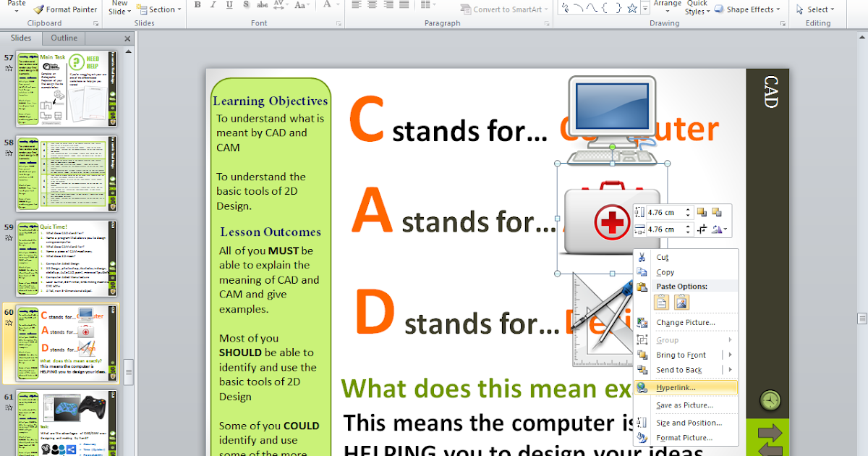Viewport: 868px width, 456px height.
Task: Open Quick Styles for shapes
Action: pyautogui.click(x=697, y=9)
